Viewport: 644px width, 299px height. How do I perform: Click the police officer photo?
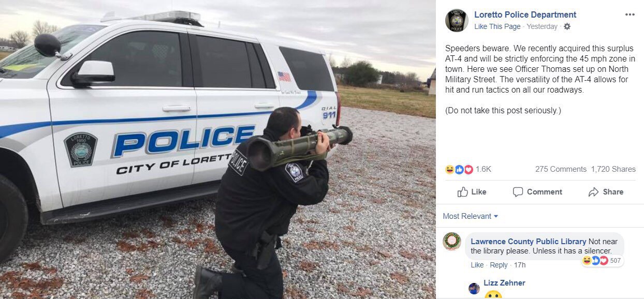(x=218, y=149)
